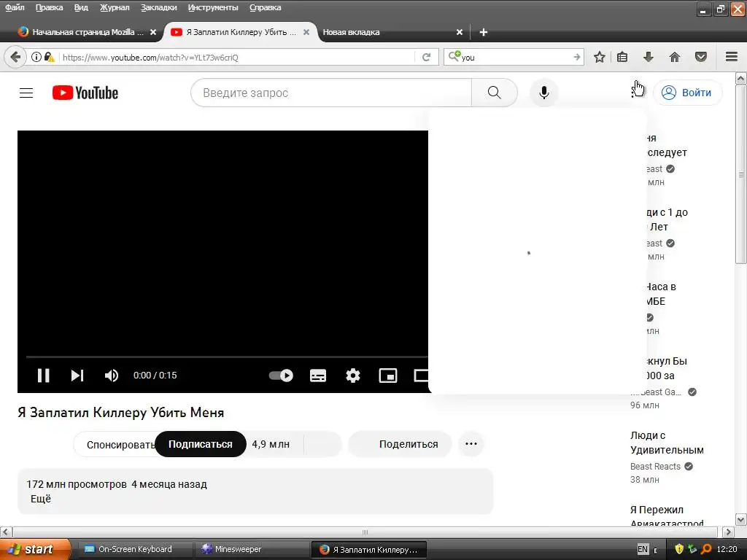Click EN language indicator in tray
The width and height of the screenshot is (747, 560).
[x=643, y=549]
